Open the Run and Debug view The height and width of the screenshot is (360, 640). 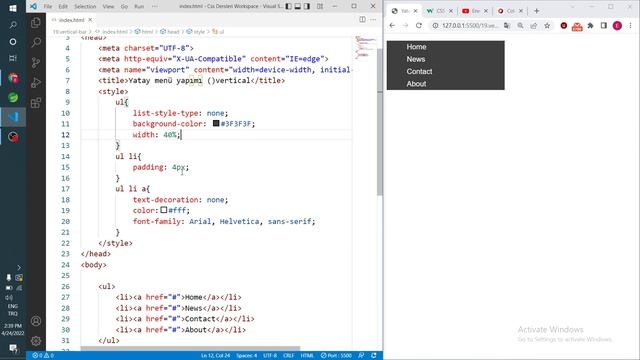pos(36,82)
